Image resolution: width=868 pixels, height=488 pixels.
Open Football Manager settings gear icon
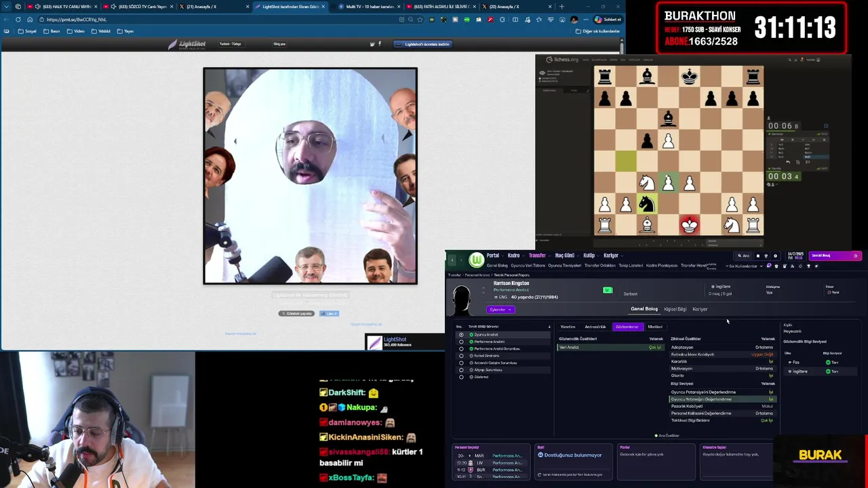(776, 256)
